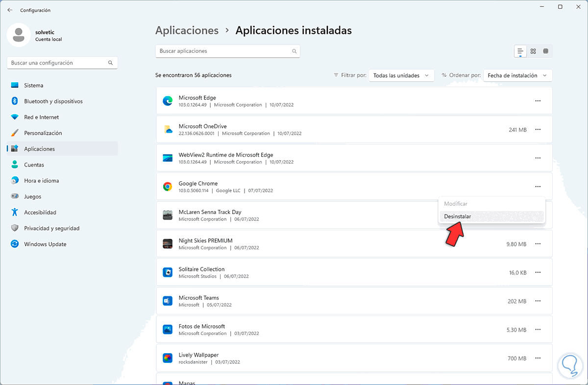Click the Aplicaciones breadcrumb link
Viewport: 588px width, 385px height.
pos(187,30)
